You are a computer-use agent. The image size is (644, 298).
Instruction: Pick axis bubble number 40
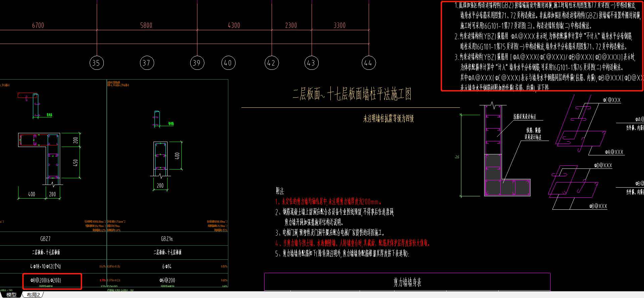pyautogui.click(x=228, y=63)
